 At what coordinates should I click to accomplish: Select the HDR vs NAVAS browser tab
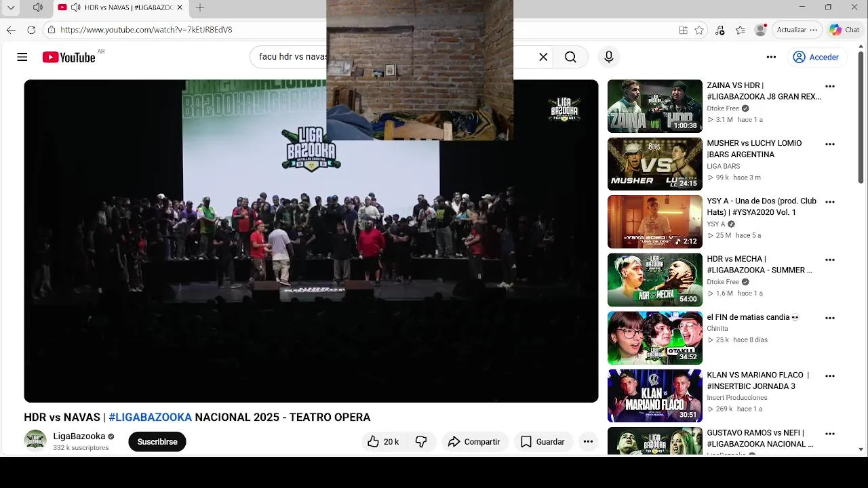click(x=121, y=7)
